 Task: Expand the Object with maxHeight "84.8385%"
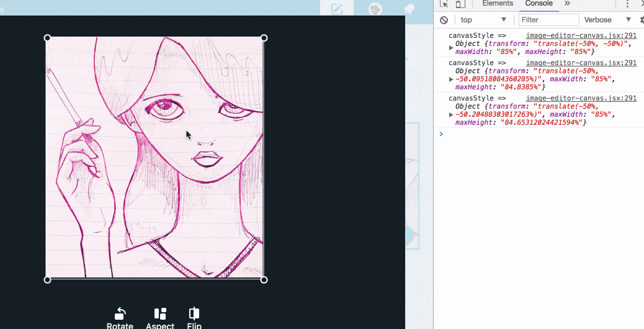[x=451, y=79]
